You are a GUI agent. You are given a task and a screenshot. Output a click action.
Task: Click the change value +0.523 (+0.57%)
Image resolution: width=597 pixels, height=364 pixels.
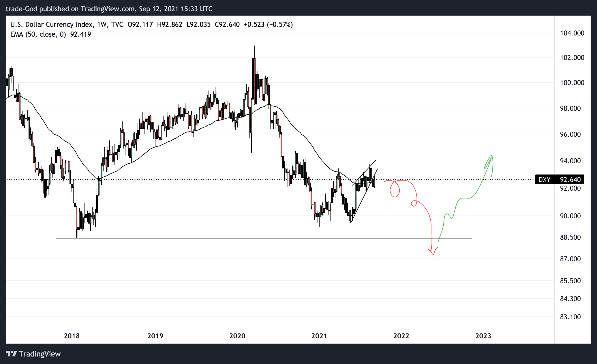click(268, 25)
